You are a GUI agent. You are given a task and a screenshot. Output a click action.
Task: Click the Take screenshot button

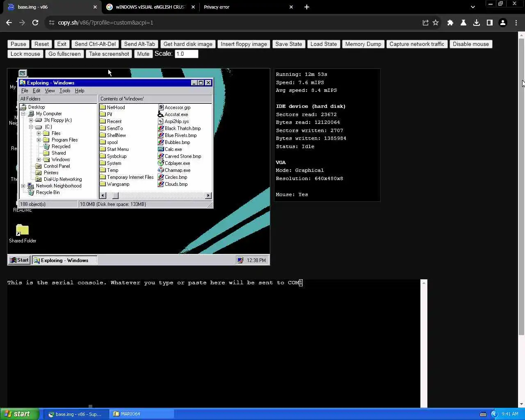pyautogui.click(x=109, y=54)
